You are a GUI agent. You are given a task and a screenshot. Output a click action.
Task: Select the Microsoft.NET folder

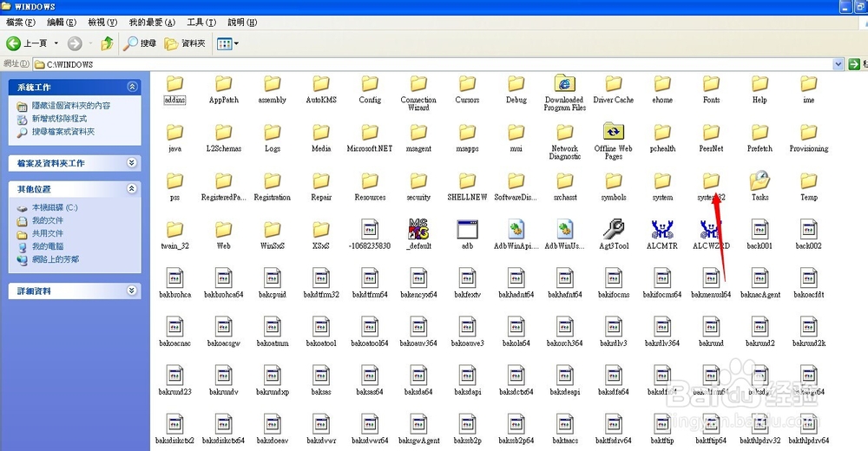(x=370, y=138)
